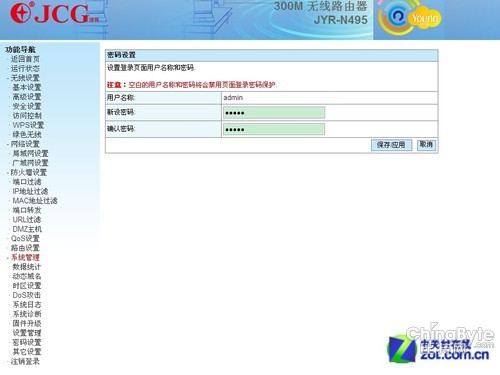Open DMZ主机 page

point(27,229)
